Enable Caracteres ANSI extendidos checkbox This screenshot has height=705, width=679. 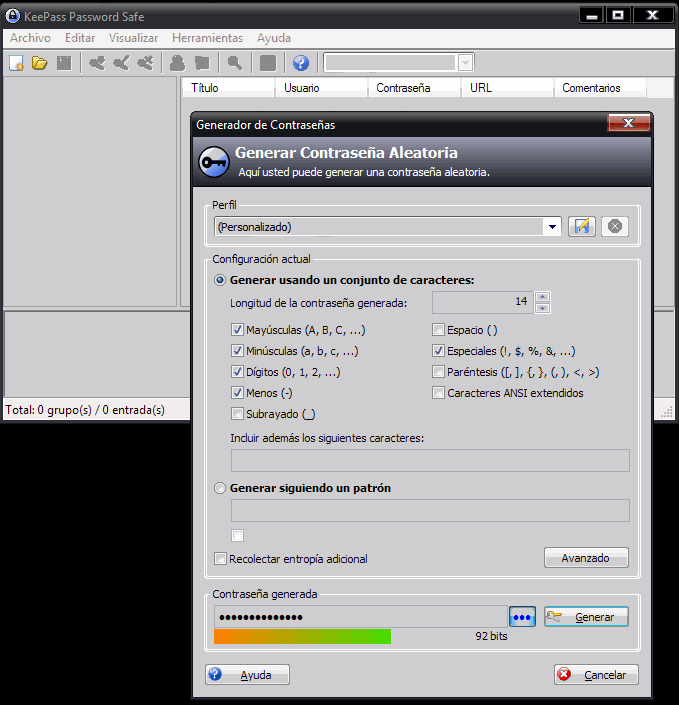pos(438,393)
